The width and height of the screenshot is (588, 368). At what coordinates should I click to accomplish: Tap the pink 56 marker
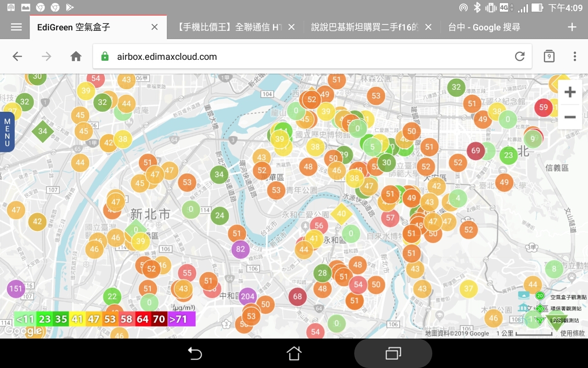pos(319,225)
